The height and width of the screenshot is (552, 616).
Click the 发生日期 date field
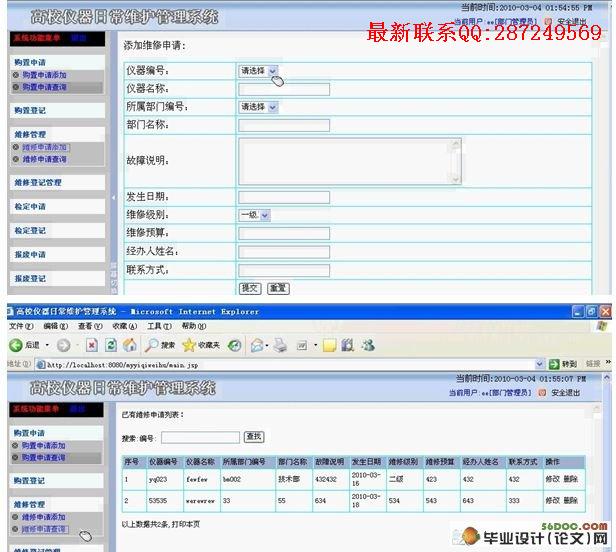(284, 197)
